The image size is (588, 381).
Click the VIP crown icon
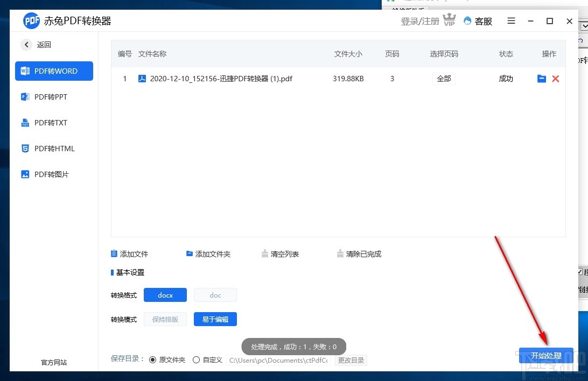click(x=450, y=20)
